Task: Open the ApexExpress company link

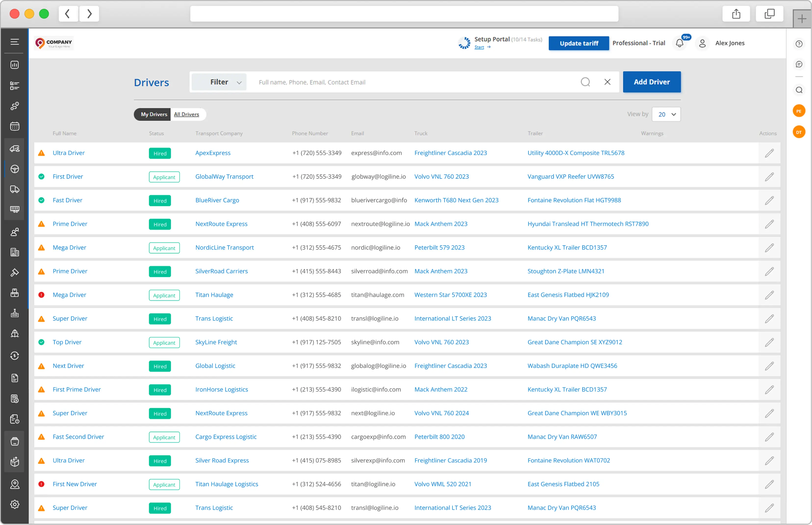Action: 213,153
